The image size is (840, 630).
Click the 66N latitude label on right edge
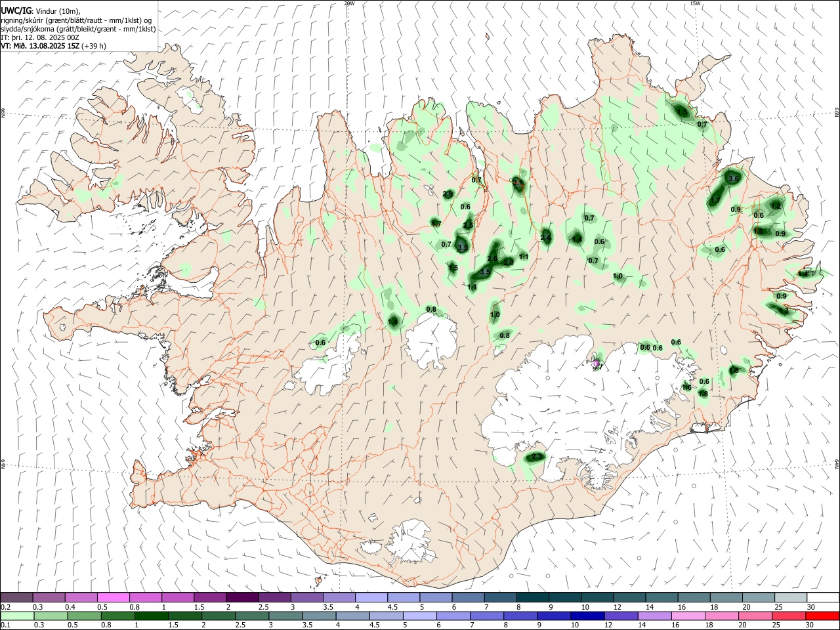pyautogui.click(x=837, y=113)
